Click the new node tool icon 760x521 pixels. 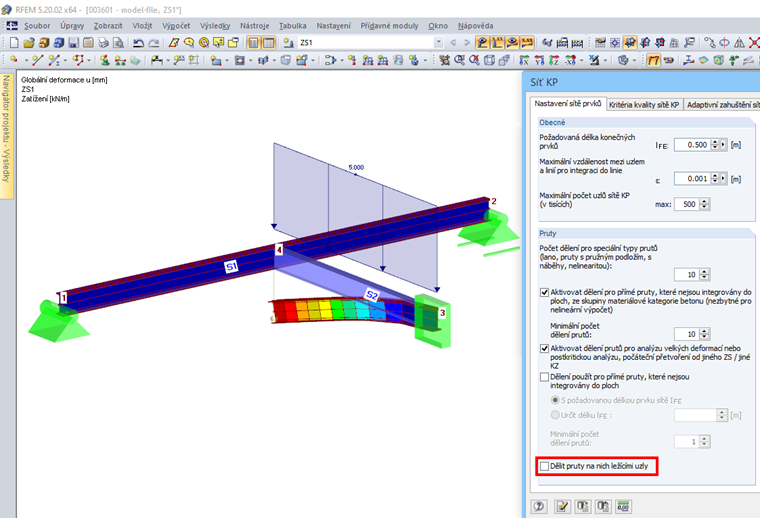14,60
